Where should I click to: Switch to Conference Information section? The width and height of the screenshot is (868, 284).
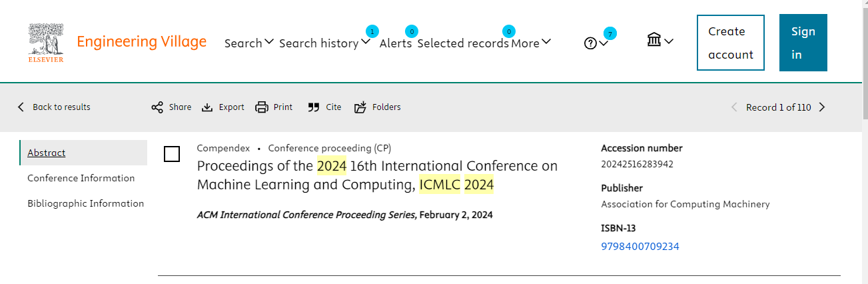[x=81, y=178]
